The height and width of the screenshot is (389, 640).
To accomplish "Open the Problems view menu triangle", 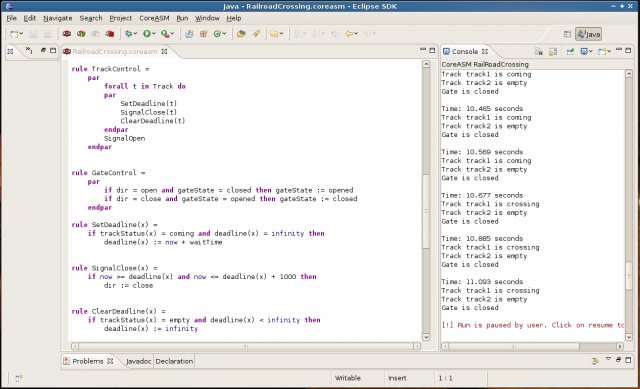I will coord(608,359).
